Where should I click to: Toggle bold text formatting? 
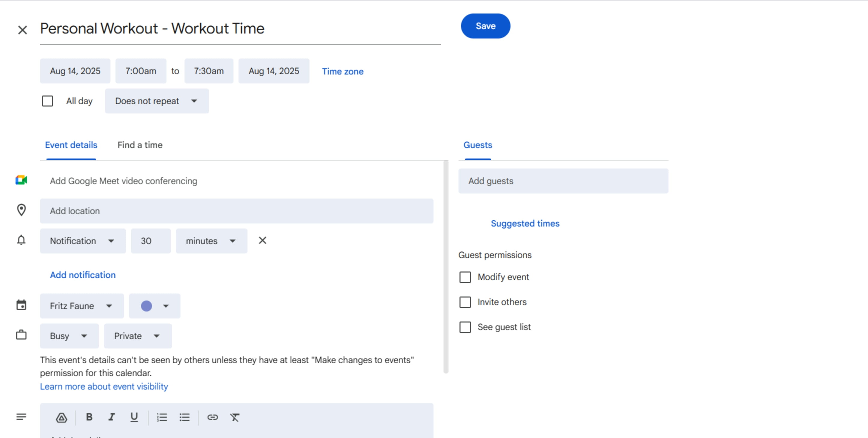[x=89, y=417]
